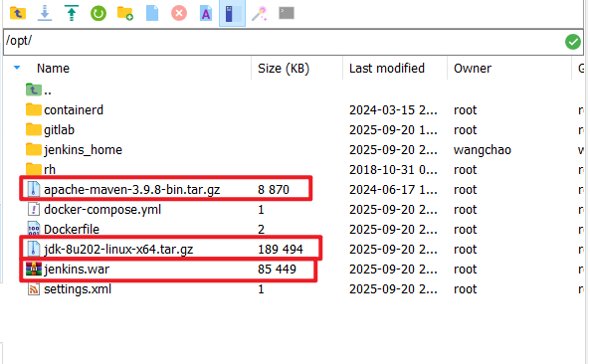Click the upload file toolbar icon
The height and width of the screenshot is (364, 590).
tap(72, 13)
